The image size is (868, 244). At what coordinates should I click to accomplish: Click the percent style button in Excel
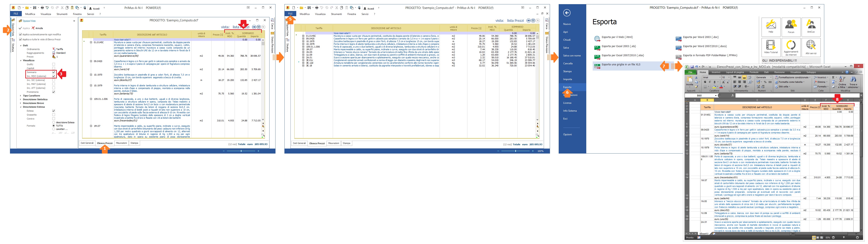click(765, 82)
